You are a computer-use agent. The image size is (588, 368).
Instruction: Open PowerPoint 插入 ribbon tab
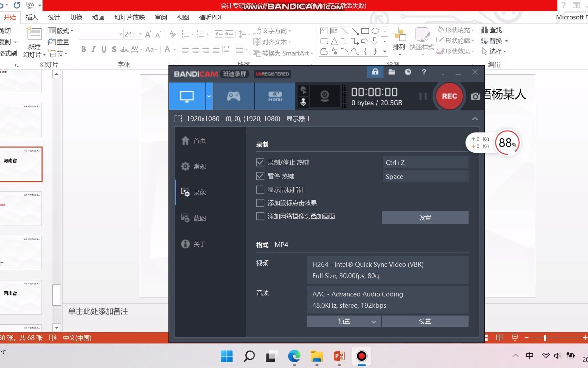pyautogui.click(x=32, y=17)
